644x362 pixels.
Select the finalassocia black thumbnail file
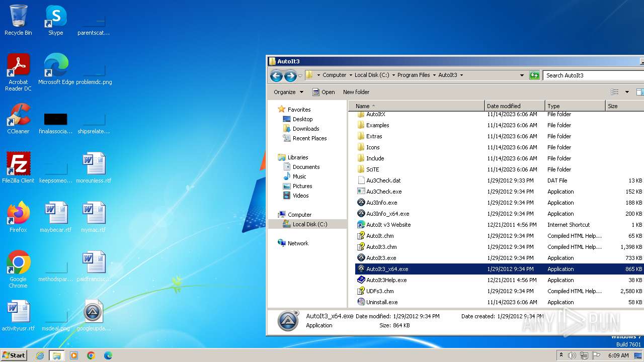[56, 124]
